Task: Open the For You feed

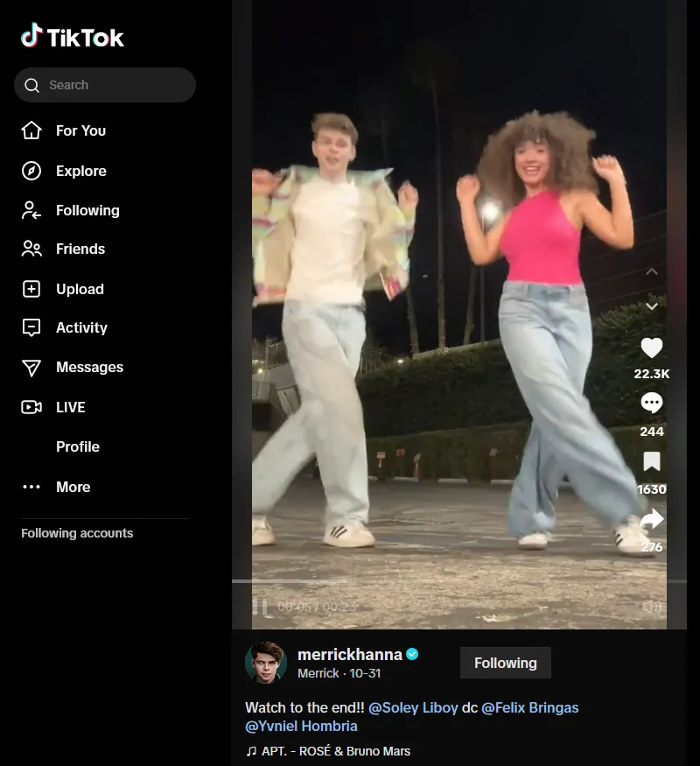Action: [80, 130]
